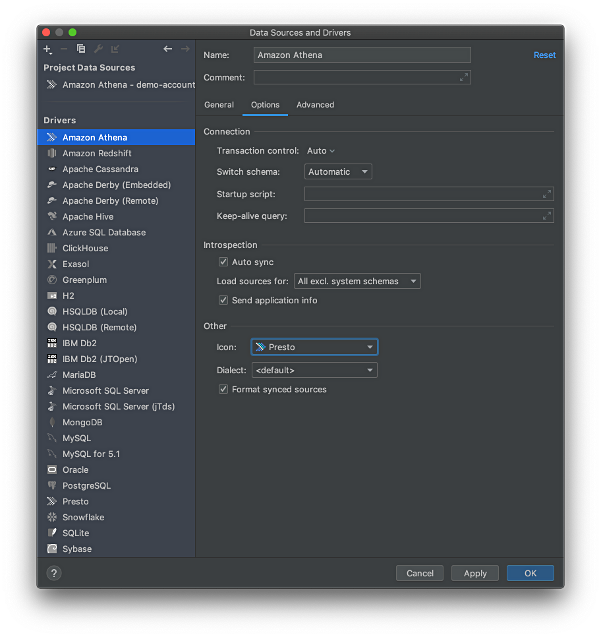Toggle Format synced sources checkbox
601x637 pixels.
point(223,389)
